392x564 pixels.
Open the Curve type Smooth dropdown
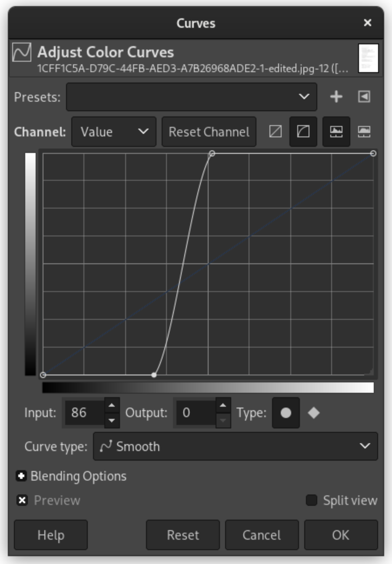pyautogui.click(x=235, y=446)
